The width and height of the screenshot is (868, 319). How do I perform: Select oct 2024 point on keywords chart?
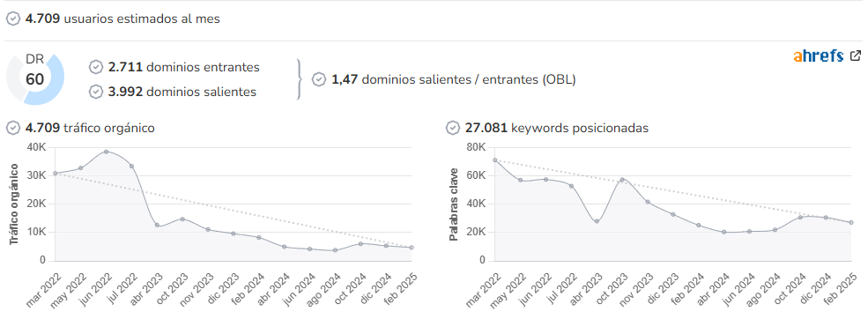[800, 217]
